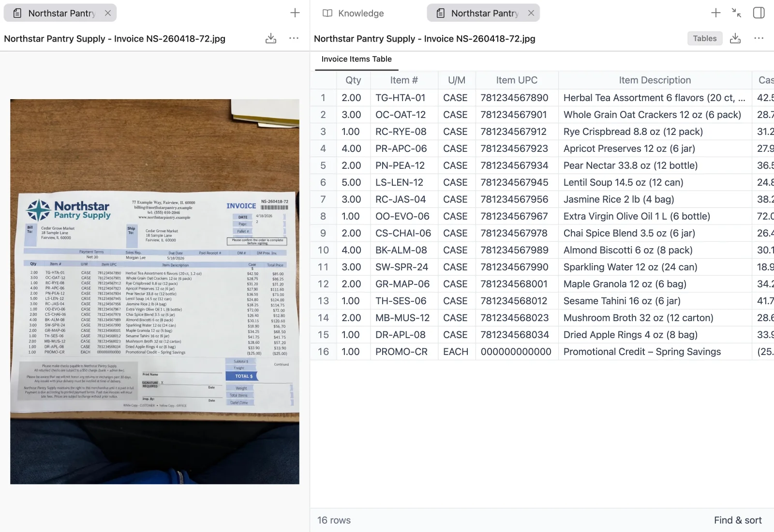Select Extra Virgin Olive Oil cell
This screenshot has width=774, height=532.
coord(655,216)
